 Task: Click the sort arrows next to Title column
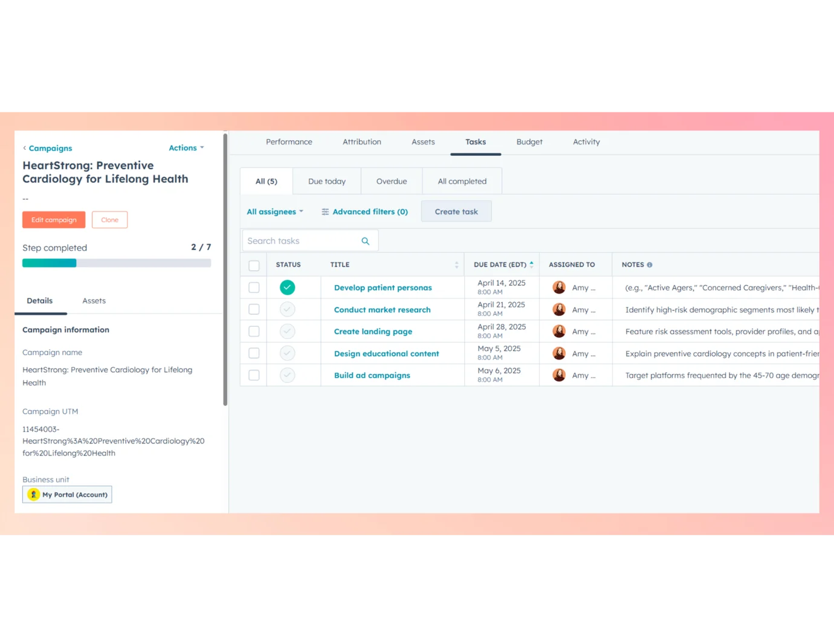(x=456, y=265)
